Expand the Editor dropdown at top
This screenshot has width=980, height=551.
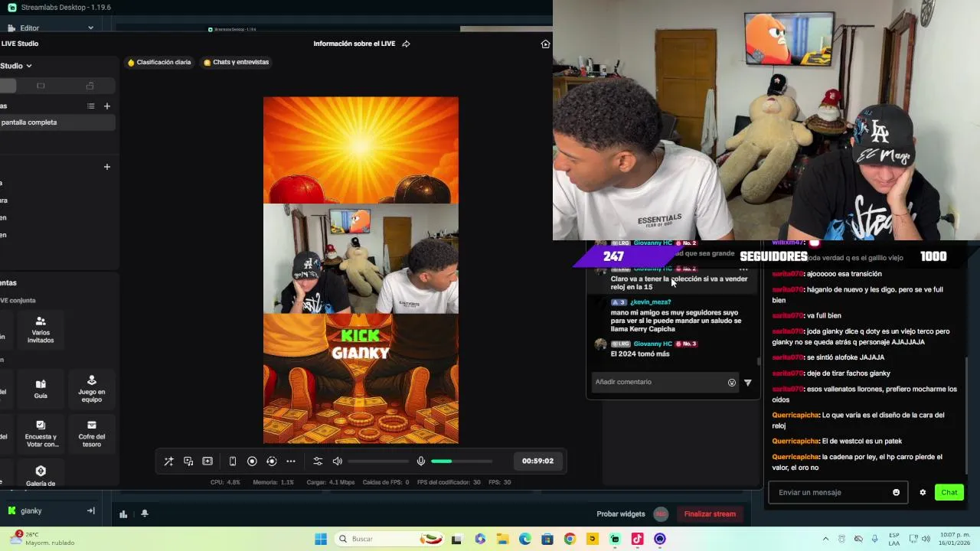(x=90, y=28)
